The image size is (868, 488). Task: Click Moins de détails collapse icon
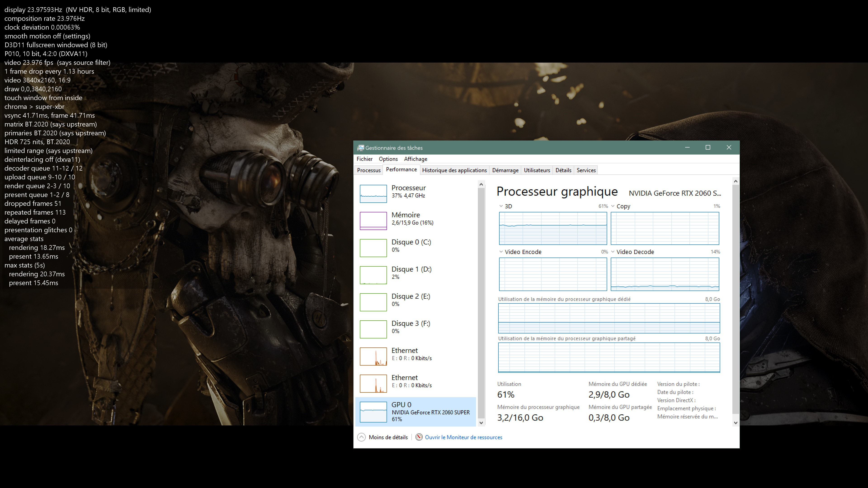coord(361,437)
